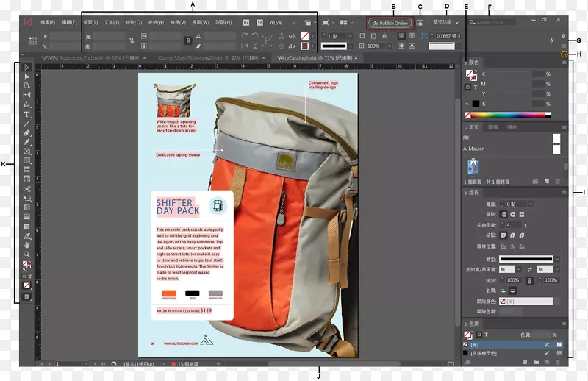The image size is (588, 381).
Task: Select the Type tool
Action: pos(26,115)
